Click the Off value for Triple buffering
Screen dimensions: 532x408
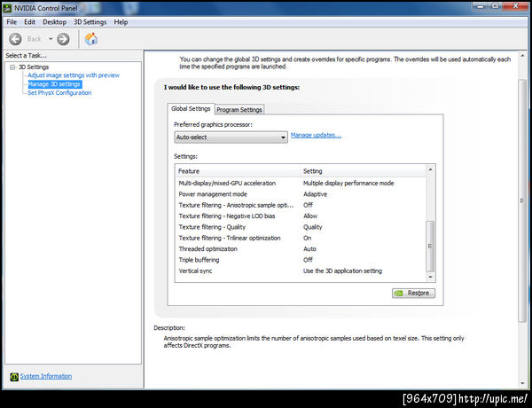pyautogui.click(x=308, y=260)
